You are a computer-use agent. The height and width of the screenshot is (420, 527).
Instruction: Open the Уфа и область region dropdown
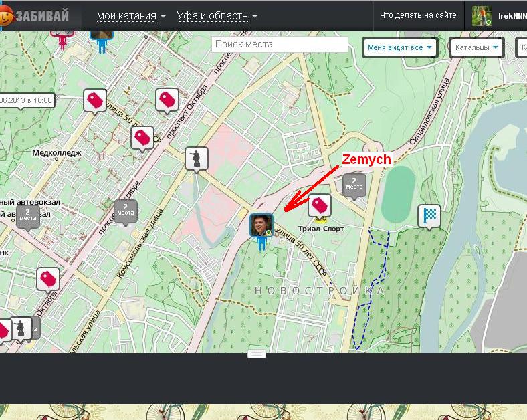click(x=217, y=16)
